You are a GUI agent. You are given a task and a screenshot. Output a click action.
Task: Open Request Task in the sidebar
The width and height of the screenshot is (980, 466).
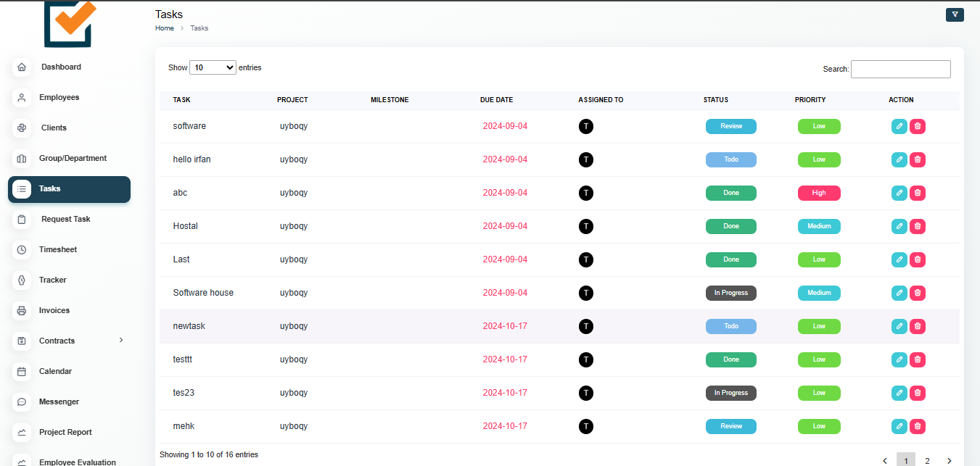point(65,219)
